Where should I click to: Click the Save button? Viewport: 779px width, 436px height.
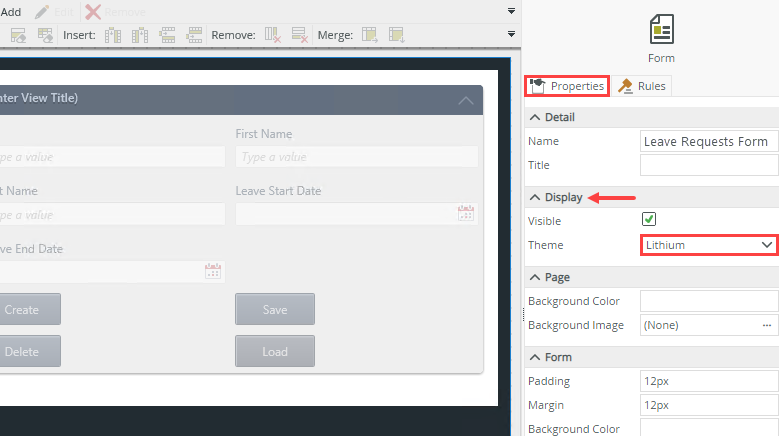275,309
